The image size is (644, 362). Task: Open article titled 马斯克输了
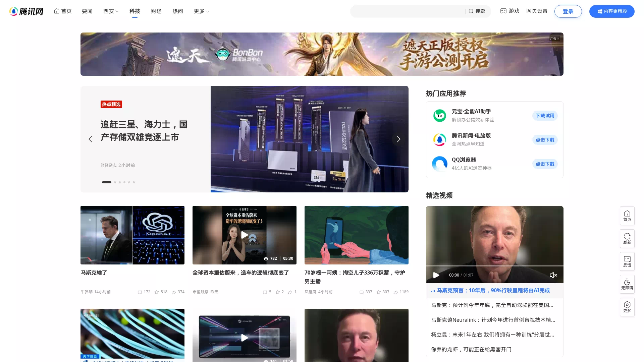94,273
